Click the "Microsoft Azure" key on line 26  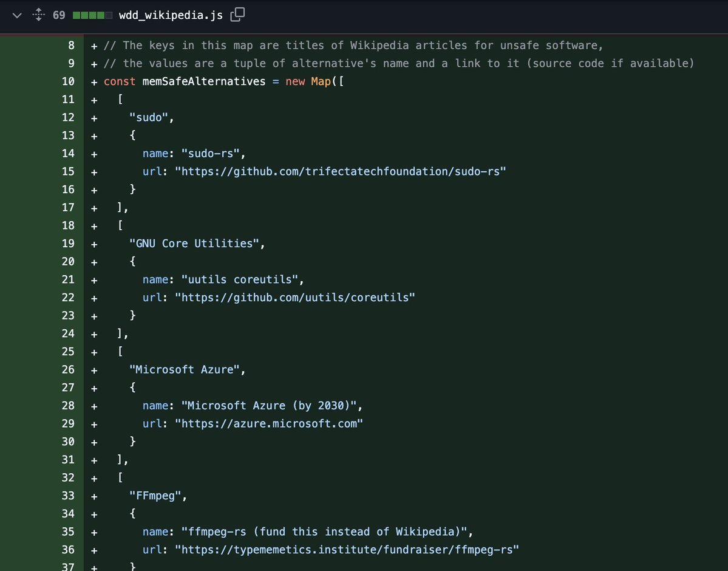pos(185,370)
